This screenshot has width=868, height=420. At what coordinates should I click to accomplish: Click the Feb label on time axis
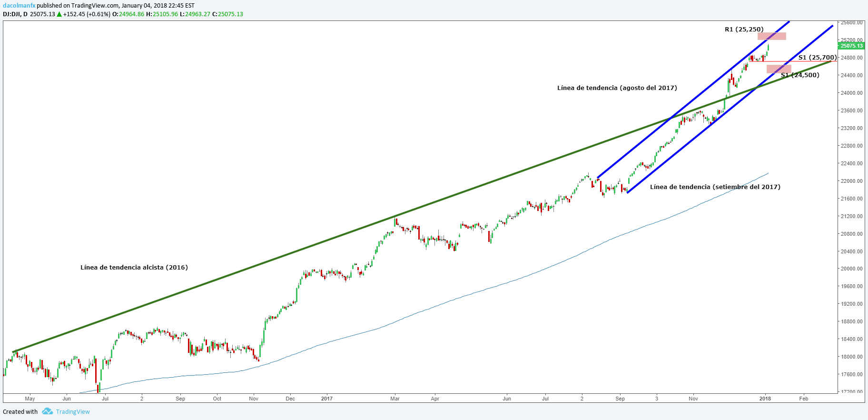point(804,399)
